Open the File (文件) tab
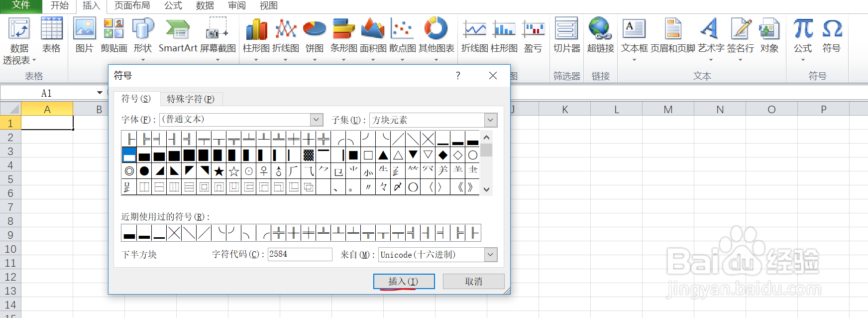The image size is (868, 318). pyautogui.click(x=21, y=5)
